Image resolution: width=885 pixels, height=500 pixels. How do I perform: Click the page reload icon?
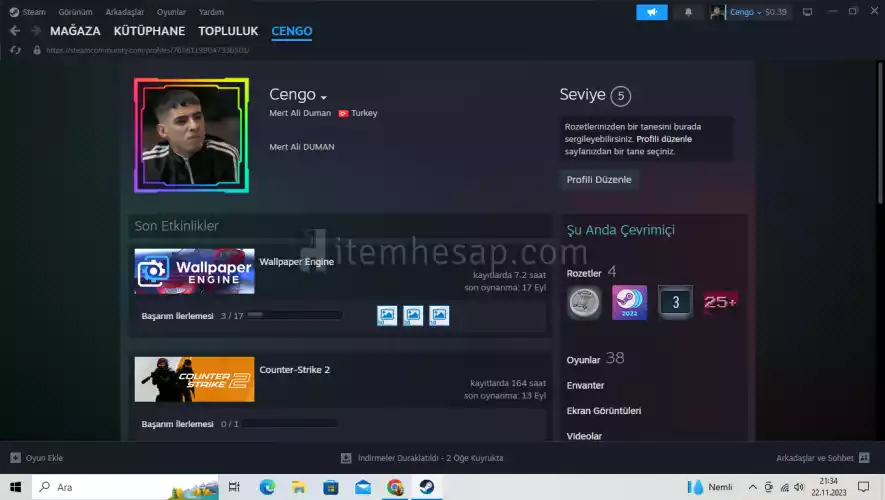click(15, 49)
